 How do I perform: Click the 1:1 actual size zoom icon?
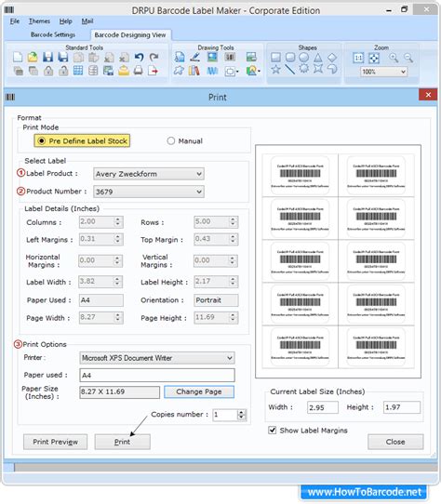(358, 58)
